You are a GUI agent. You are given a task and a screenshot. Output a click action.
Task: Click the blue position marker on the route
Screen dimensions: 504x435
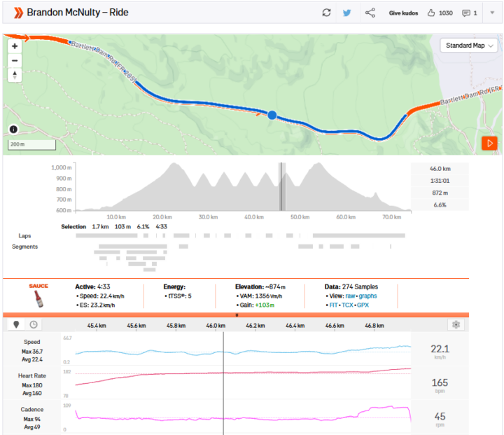(x=272, y=115)
